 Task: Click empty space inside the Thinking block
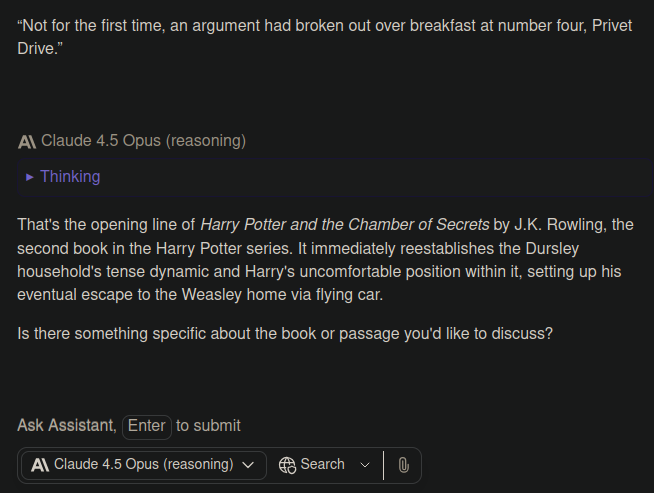click(x=400, y=177)
